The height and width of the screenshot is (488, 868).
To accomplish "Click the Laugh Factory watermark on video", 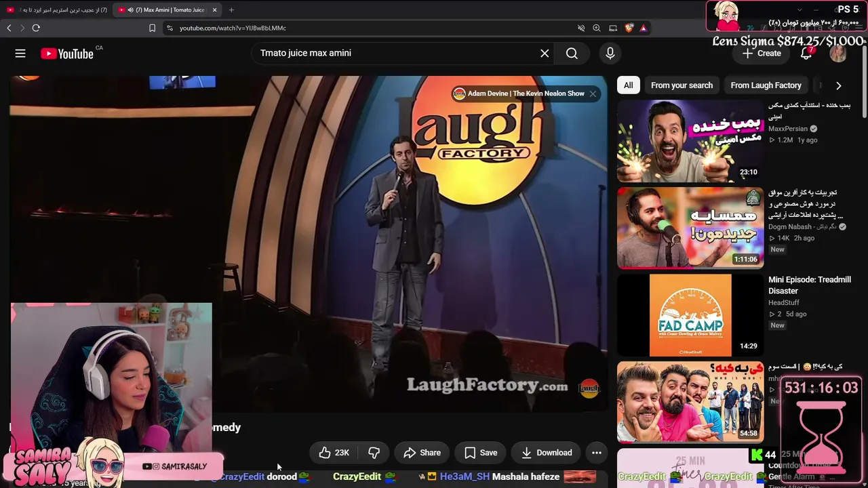I will pyautogui.click(x=589, y=388).
